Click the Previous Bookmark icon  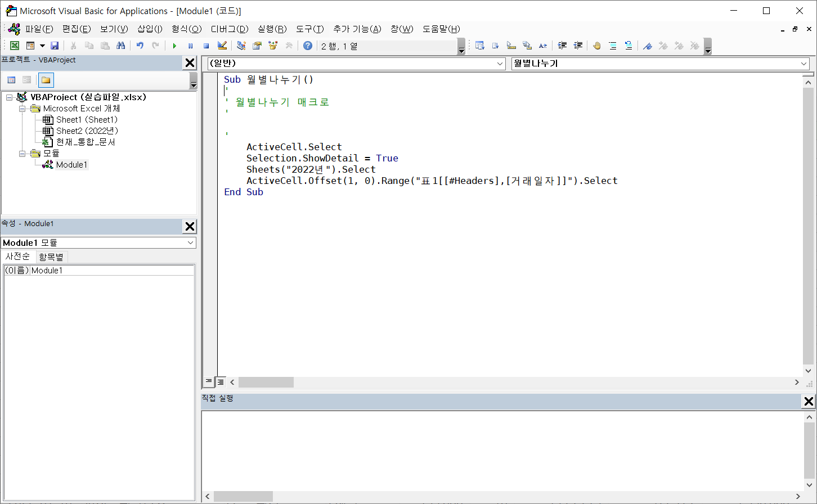pyautogui.click(x=679, y=46)
